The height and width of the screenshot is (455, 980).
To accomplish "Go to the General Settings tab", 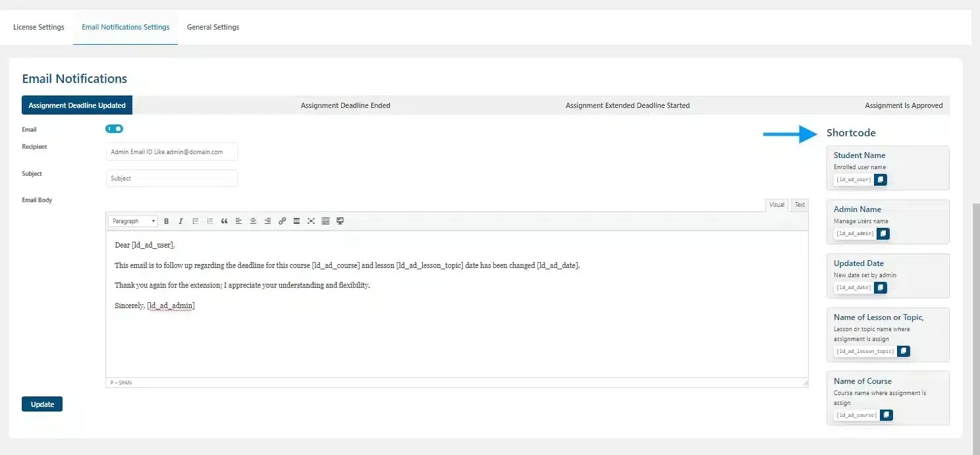I will (213, 27).
